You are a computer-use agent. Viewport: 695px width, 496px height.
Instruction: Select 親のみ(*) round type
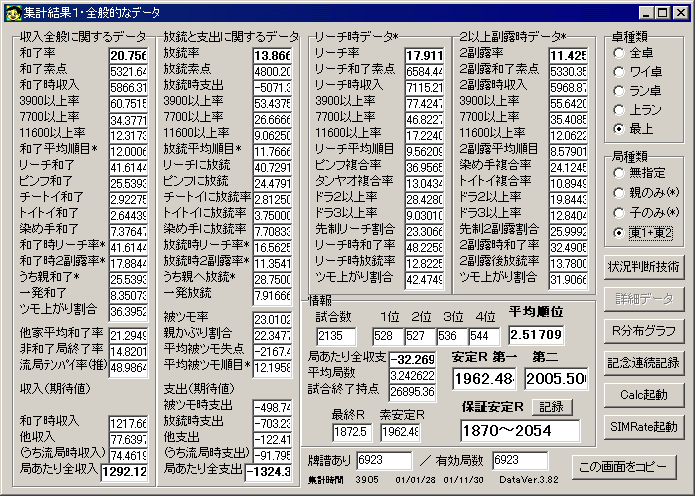click(x=646, y=192)
